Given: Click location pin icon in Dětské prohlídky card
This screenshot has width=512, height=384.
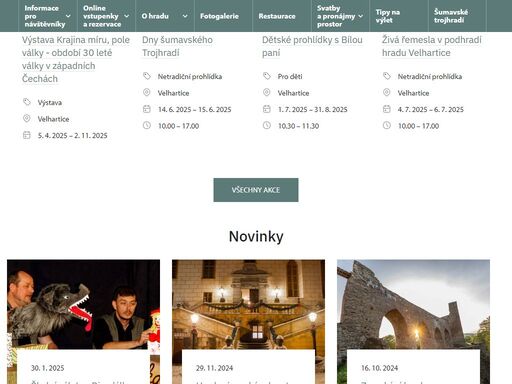Looking at the screenshot, I should point(267,92).
